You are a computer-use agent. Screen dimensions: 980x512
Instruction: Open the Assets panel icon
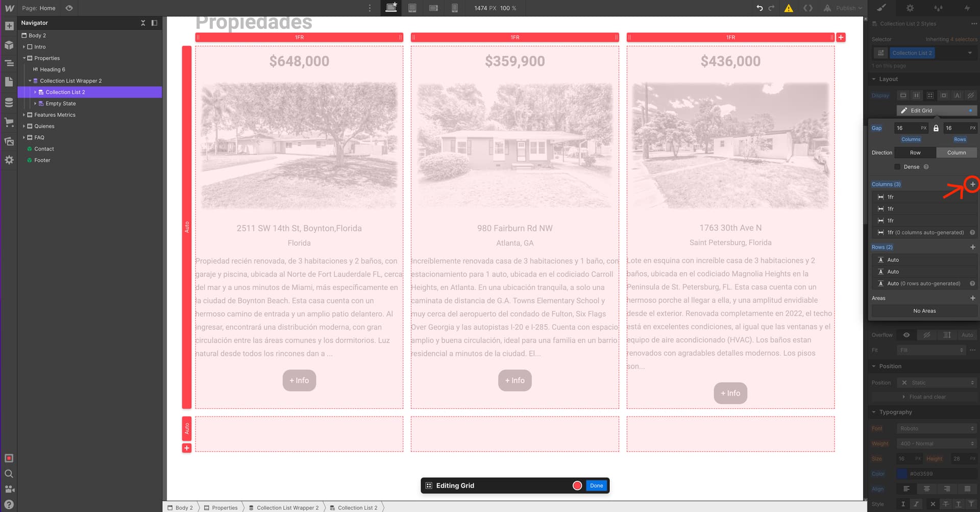[9, 141]
